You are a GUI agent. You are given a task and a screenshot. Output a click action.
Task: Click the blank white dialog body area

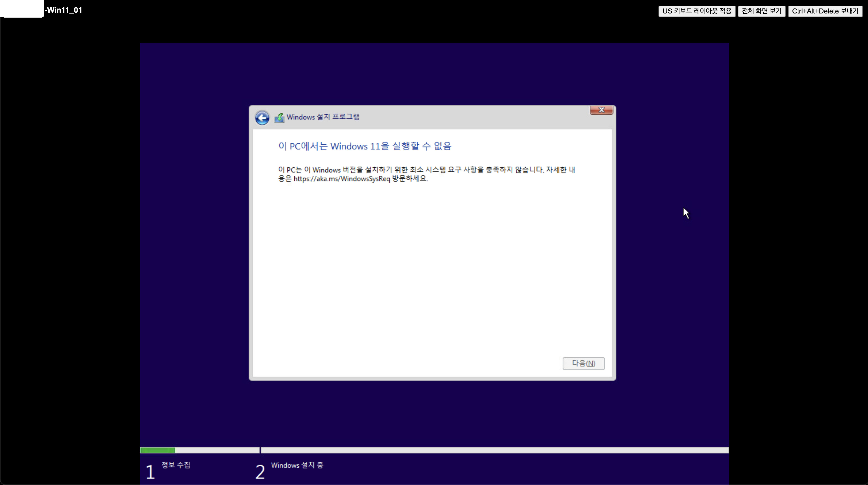pyautogui.click(x=432, y=270)
